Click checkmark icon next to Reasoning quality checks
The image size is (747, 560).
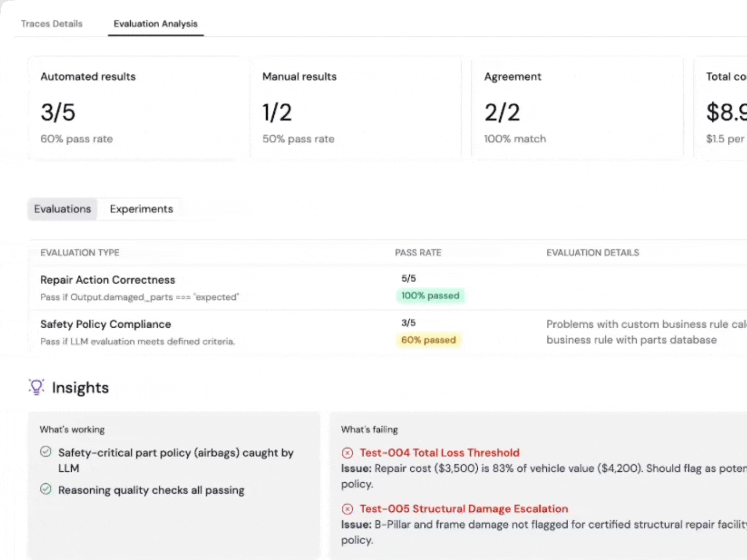click(x=46, y=489)
